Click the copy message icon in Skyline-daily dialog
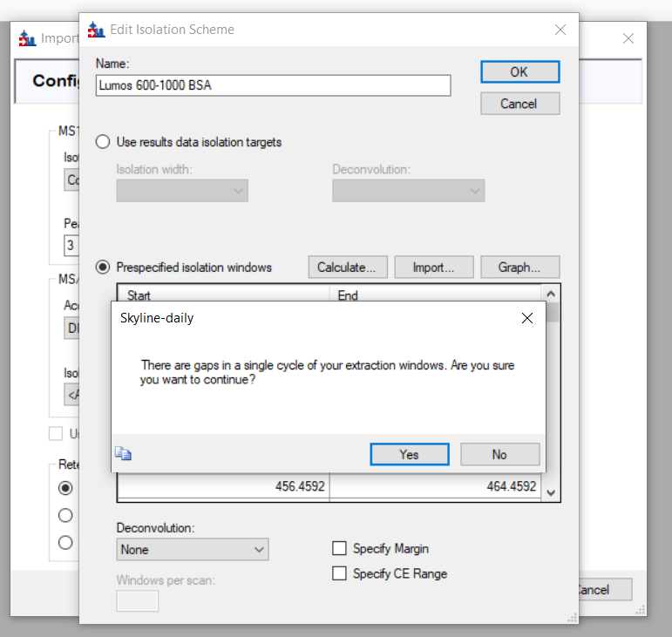Image resolution: width=672 pixels, height=637 pixels. tap(123, 453)
